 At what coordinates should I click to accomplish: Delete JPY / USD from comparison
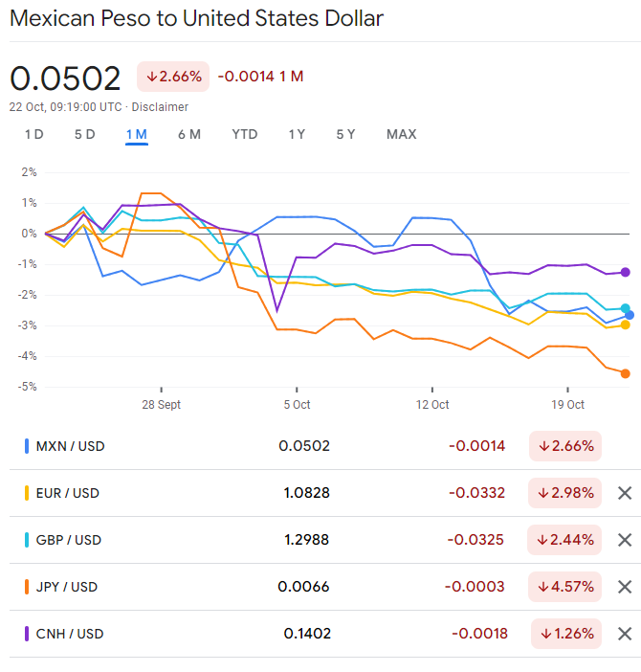625,587
